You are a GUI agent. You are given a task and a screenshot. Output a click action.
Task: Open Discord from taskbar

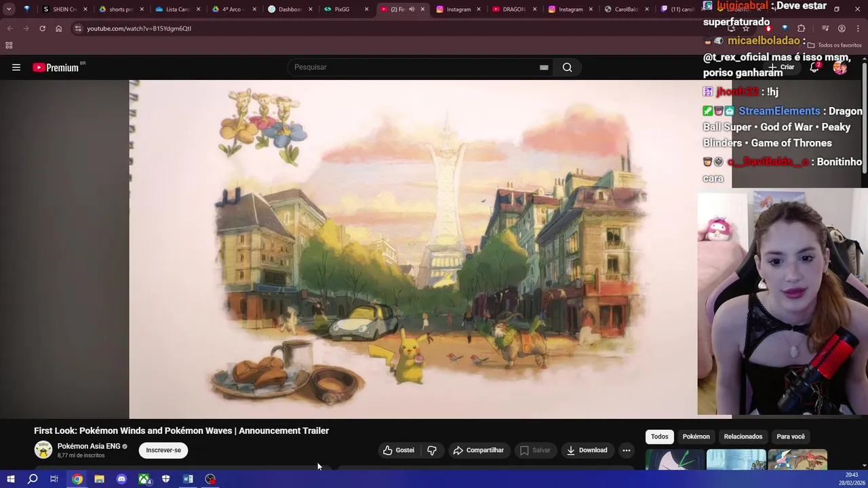pyautogui.click(x=121, y=479)
